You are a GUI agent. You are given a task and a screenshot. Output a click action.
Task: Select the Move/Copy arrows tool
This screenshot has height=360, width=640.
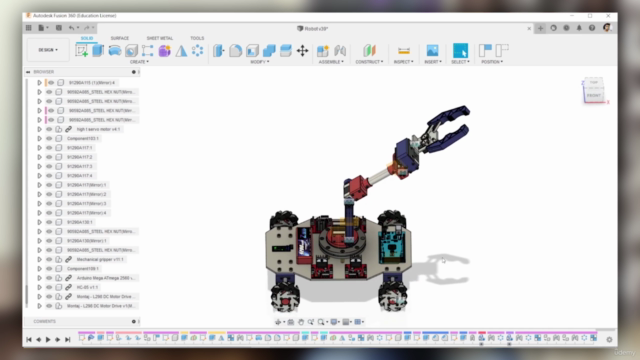click(x=302, y=51)
